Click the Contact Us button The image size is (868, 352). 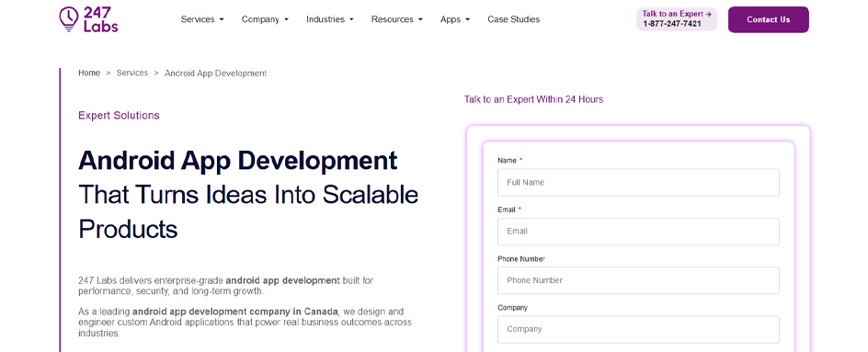point(769,19)
